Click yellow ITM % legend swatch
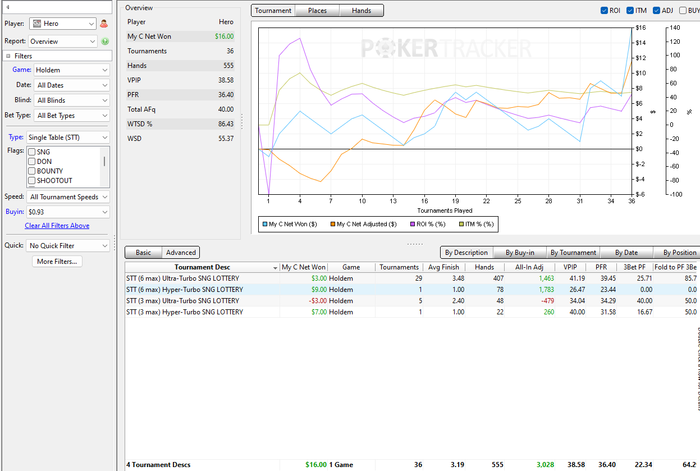This screenshot has width=700, height=471. pyautogui.click(x=462, y=224)
